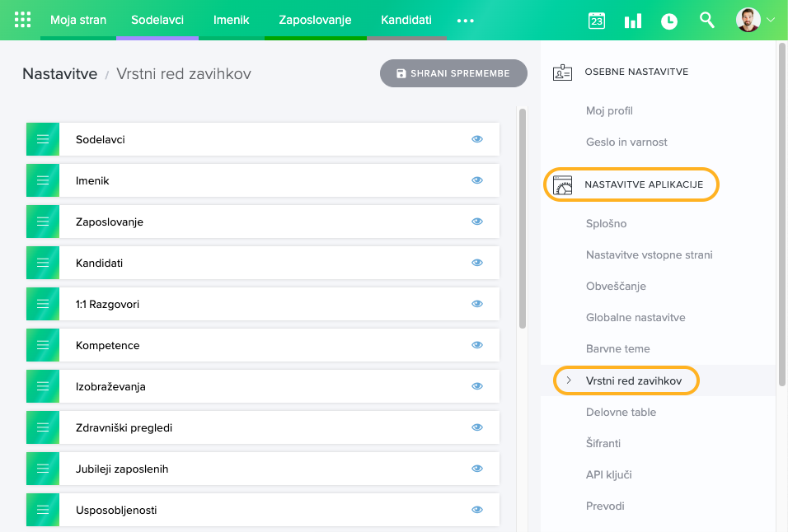Go to Nastavitve breadcrumb link

(59, 74)
